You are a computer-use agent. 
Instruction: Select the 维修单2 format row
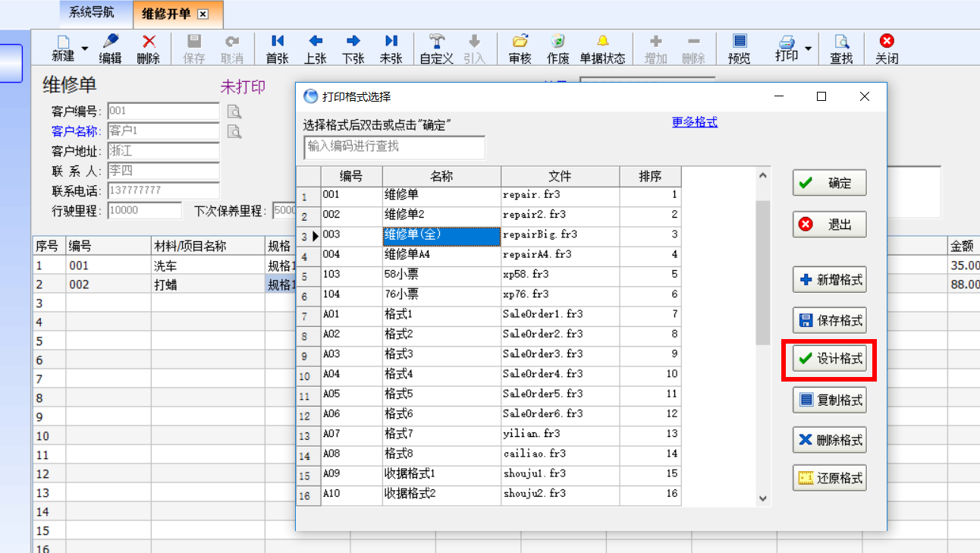[x=488, y=215]
